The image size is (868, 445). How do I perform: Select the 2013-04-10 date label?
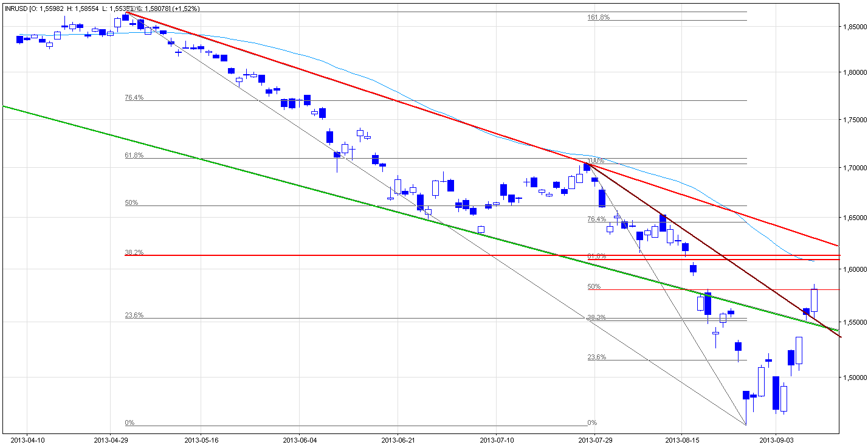coord(29,439)
